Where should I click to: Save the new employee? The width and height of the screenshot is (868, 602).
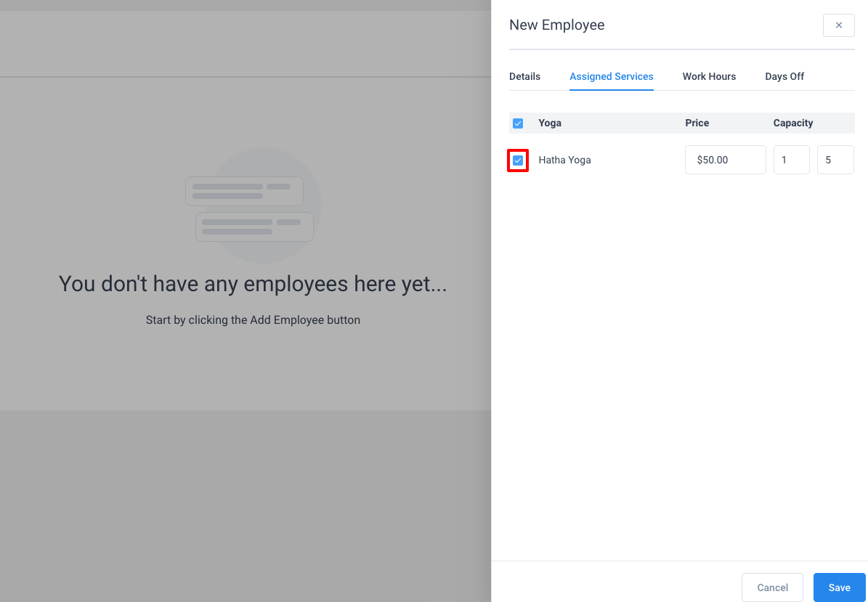pyautogui.click(x=839, y=587)
